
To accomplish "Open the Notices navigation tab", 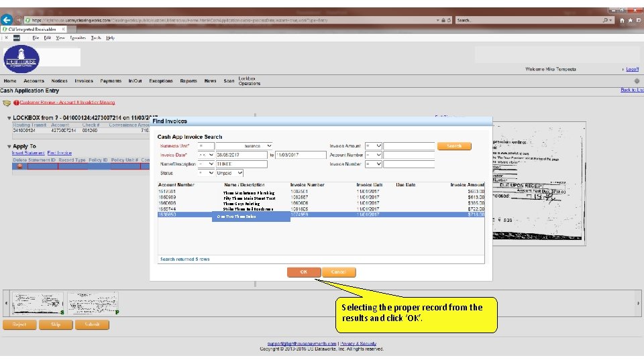I will coord(59,81).
